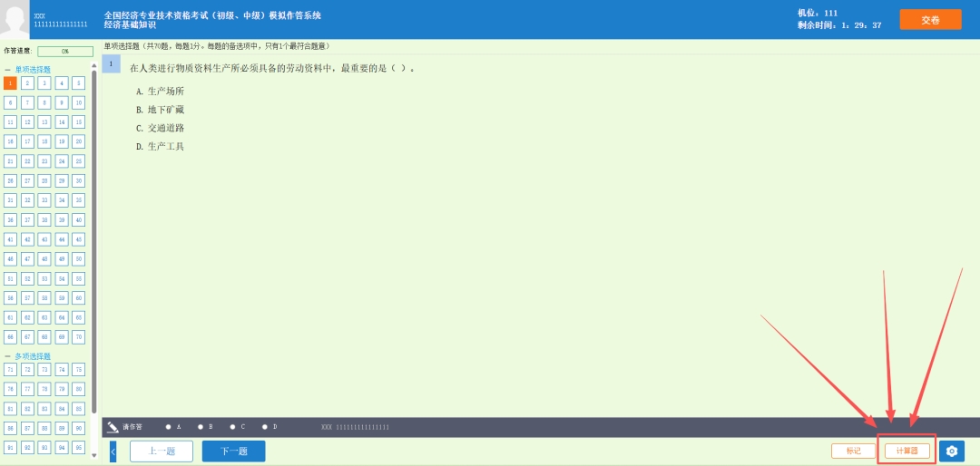Viewport: 980px width, 466px height.
Task: Mark question with 标记 button
Action: point(853,451)
